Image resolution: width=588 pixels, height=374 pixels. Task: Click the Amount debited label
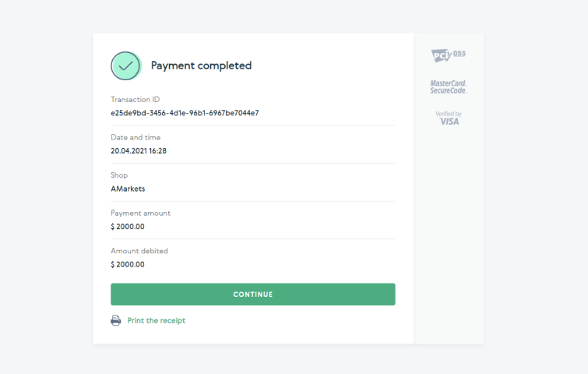coord(139,251)
